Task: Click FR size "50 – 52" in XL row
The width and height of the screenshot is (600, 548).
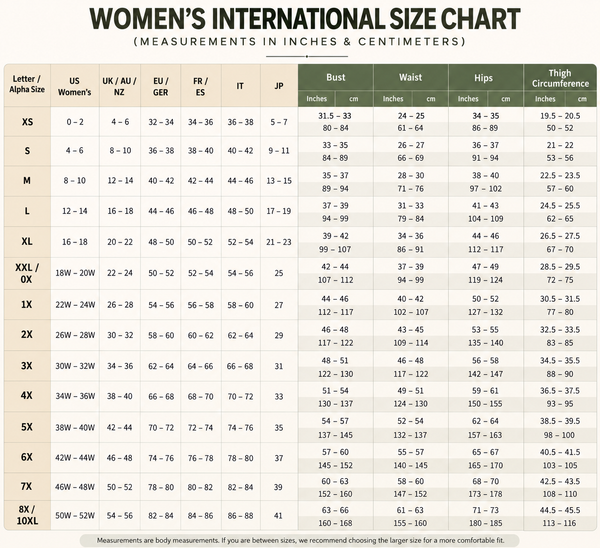Action: coord(201,242)
